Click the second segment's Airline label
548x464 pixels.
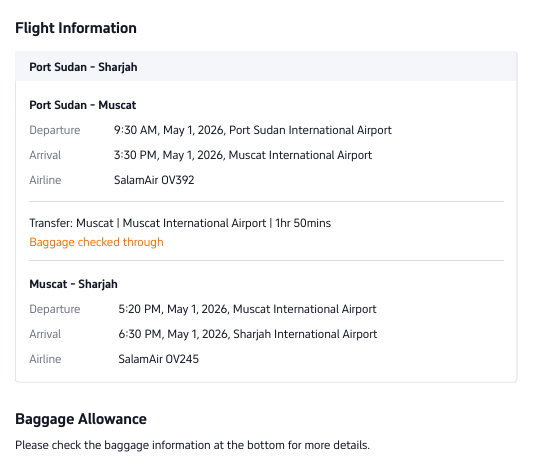click(45, 359)
